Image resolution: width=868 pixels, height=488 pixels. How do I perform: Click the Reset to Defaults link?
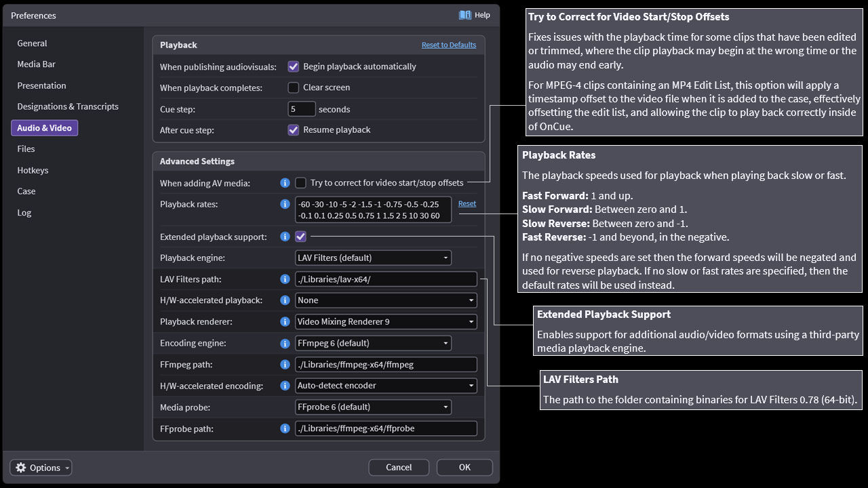448,45
